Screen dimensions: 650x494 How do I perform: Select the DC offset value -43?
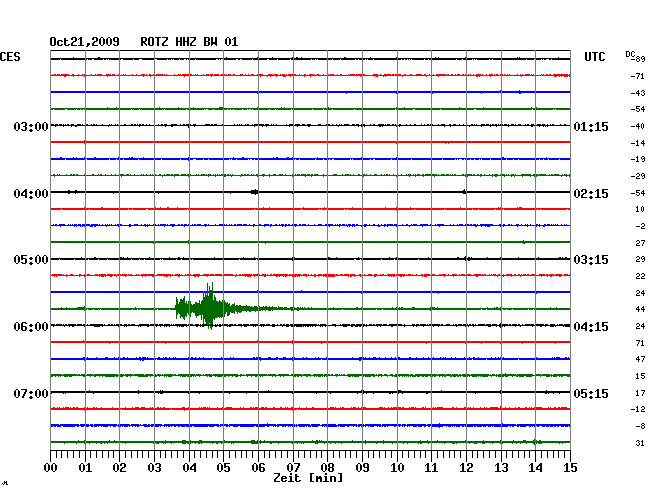(638, 93)
